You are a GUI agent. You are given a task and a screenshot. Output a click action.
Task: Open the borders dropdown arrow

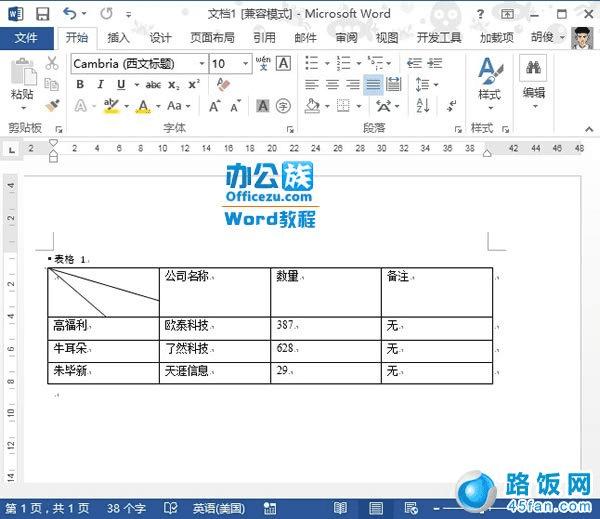point(359,106)
